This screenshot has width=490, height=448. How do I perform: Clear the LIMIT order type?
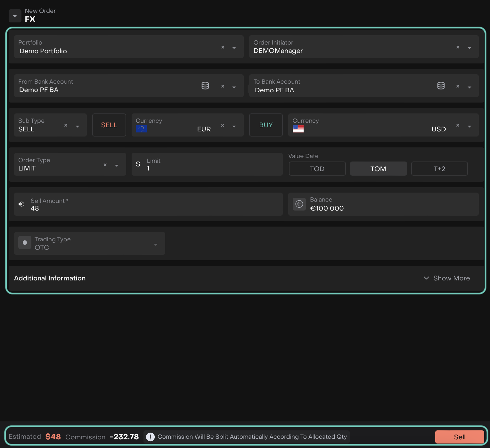[105, 165]
